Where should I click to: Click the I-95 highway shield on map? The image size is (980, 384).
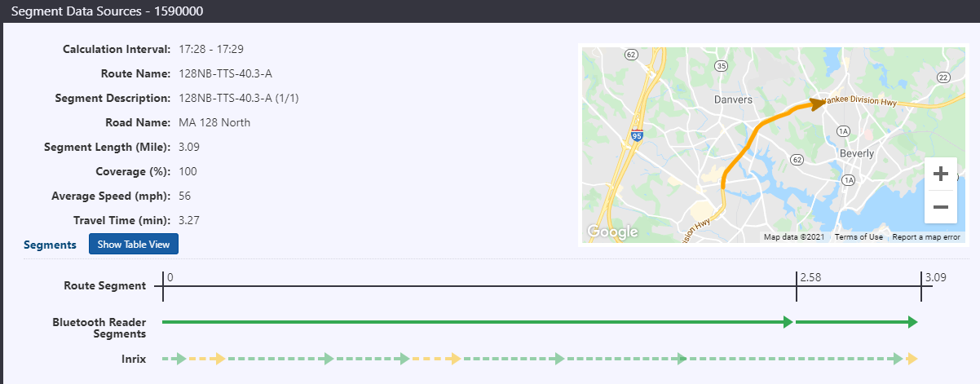[x=637, y=135]
